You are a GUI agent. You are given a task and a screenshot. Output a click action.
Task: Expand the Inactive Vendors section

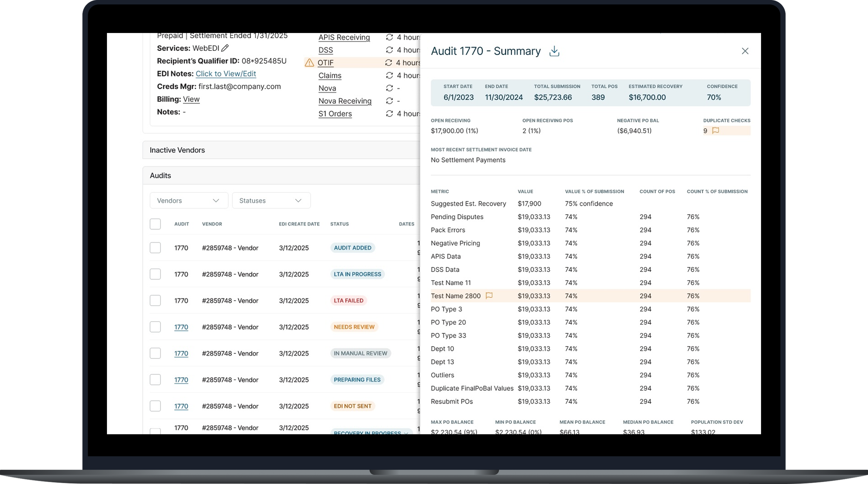click(177, 150)
